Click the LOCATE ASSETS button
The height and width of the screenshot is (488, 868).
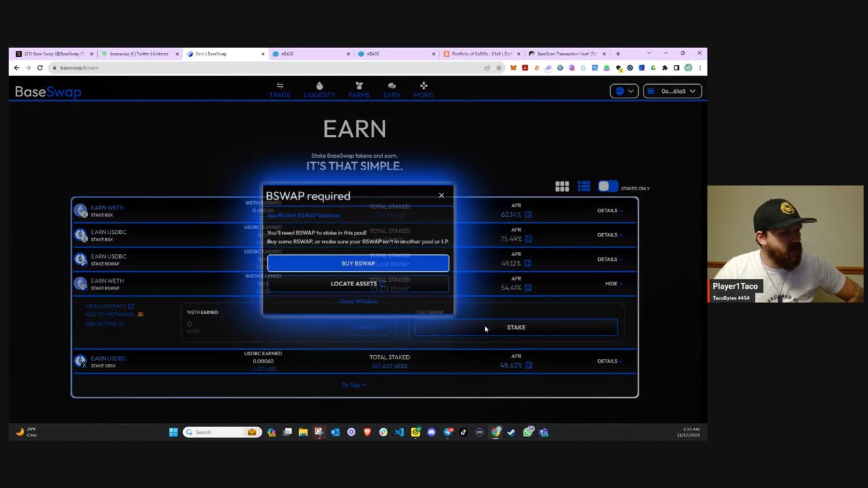coord(358,283)
